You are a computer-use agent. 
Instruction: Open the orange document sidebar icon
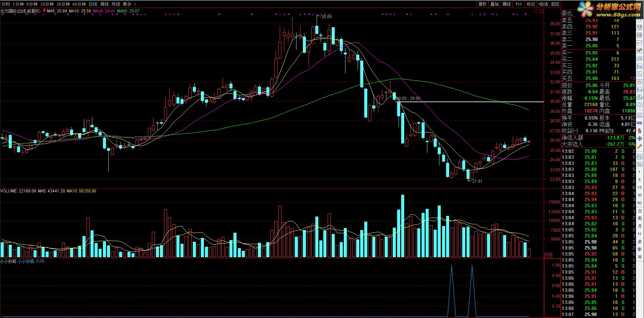point(640,82)
